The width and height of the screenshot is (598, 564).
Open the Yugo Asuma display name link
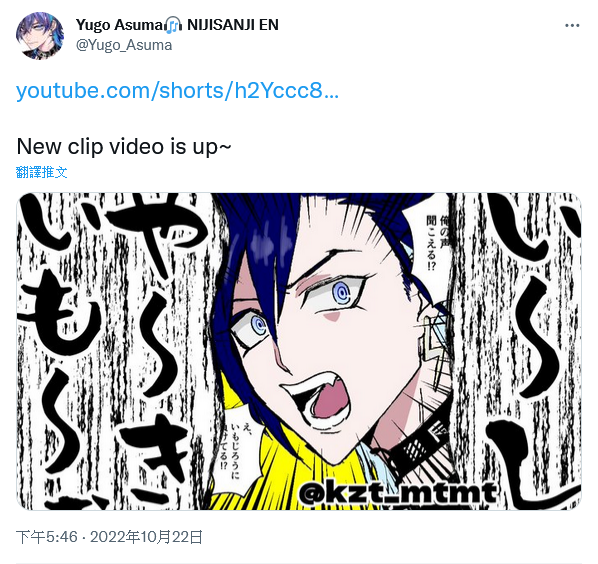coord(120,25)
